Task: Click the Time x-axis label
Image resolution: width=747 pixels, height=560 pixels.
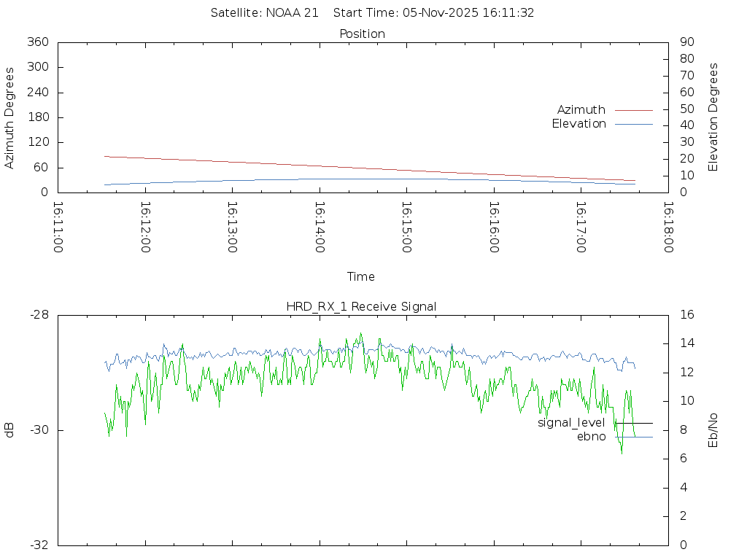Action: [x=361, y=276]
